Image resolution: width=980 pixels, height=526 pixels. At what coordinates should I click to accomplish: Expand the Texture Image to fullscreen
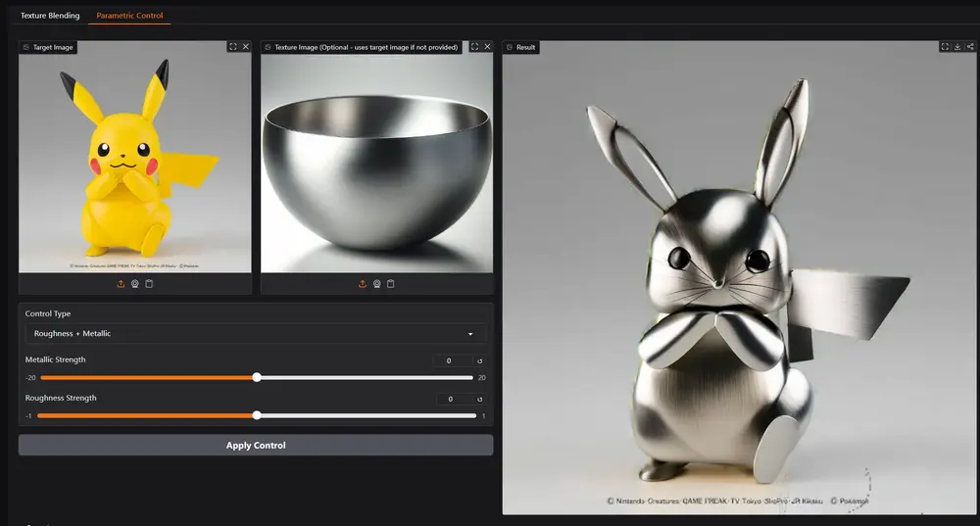click(475, 47)
